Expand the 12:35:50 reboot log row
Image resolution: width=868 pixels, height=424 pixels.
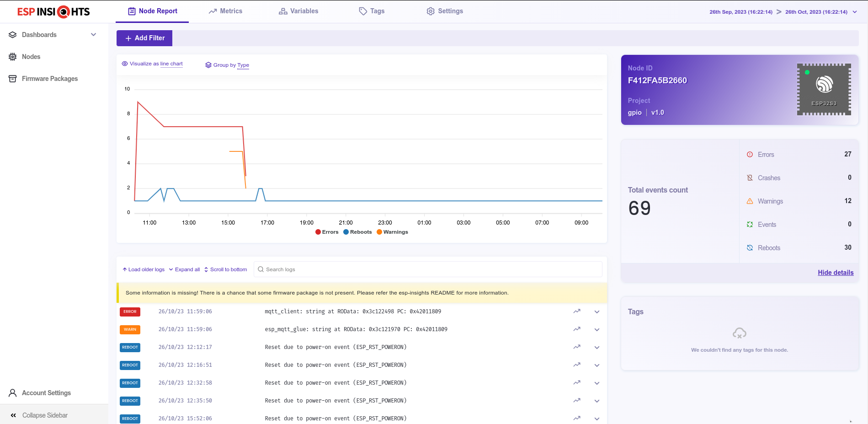click(597, 401)
